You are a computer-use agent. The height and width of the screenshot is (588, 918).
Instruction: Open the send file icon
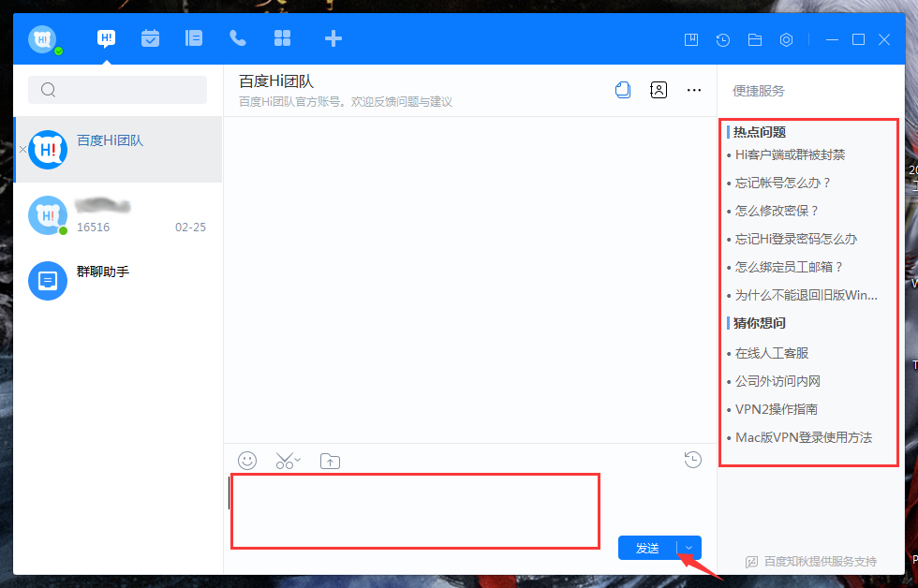tap(329, 461)
